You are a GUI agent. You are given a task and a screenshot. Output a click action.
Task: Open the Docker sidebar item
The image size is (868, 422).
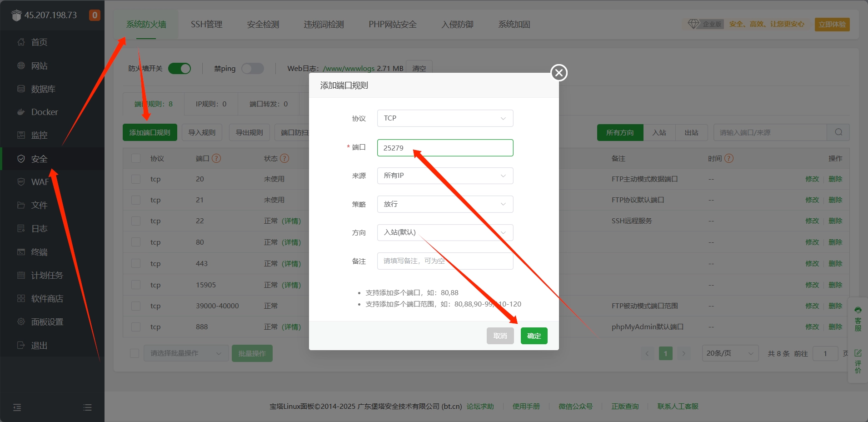coord(39,112)
